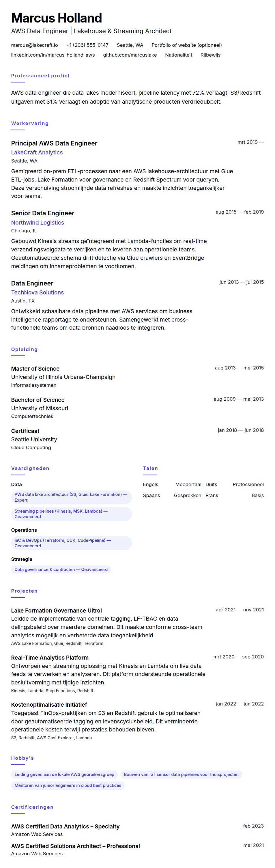The width and height of the screenshot is (275, 868).
Task: Click Mentoren van junior engineers tag
Action: click(68, 785)
